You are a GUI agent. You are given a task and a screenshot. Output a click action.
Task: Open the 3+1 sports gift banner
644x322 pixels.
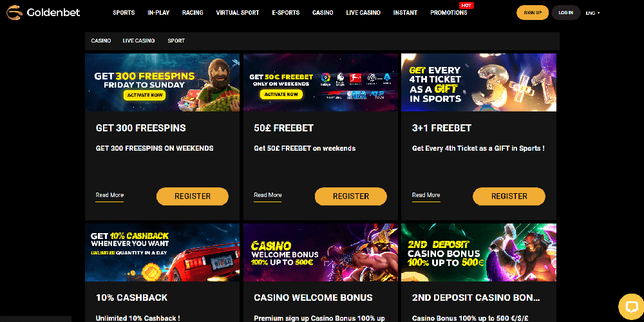tap(478, 82)
